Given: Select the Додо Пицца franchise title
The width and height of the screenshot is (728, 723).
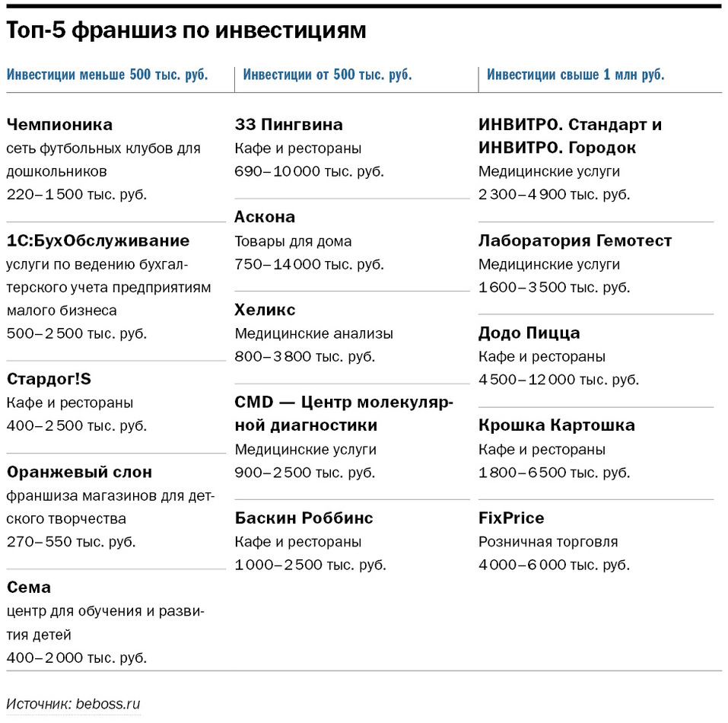Looking at the screenshot, I should tap(529, 333).
